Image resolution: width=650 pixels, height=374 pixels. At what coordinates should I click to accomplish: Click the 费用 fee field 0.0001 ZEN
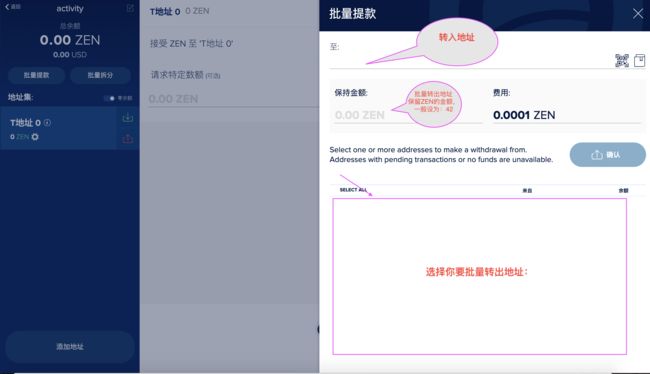[x=566, y=115]
